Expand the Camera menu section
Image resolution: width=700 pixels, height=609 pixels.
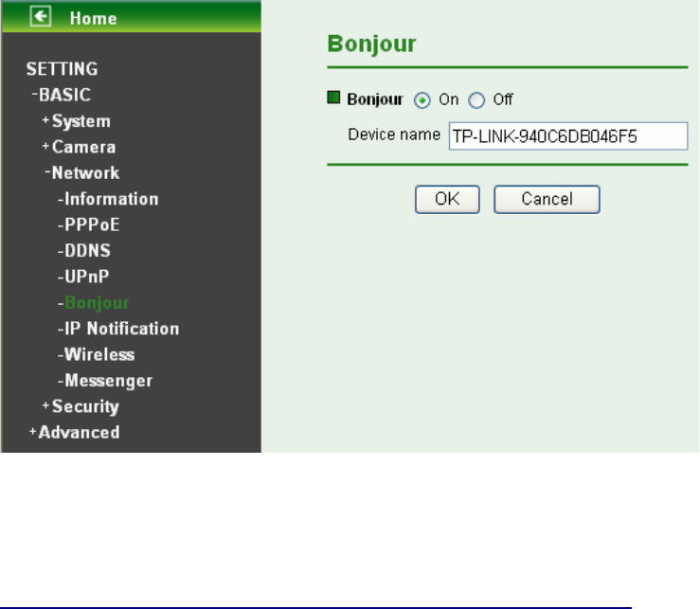pyautogui.click(x=79, y=147)
